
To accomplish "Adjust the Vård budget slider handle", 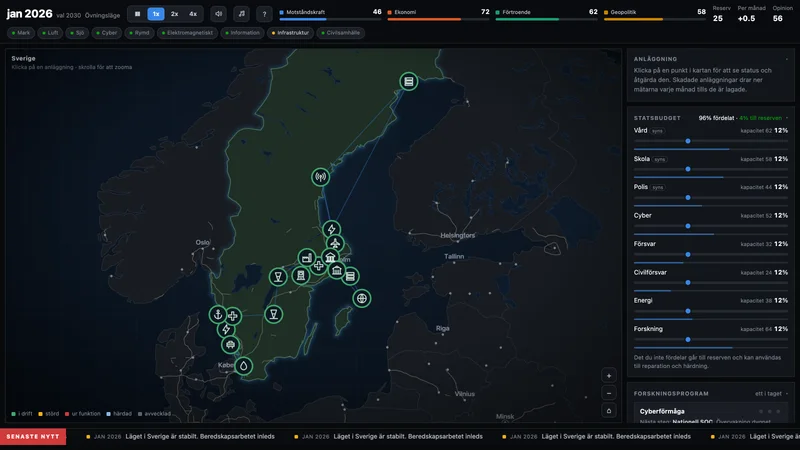I will click(688, 141).
